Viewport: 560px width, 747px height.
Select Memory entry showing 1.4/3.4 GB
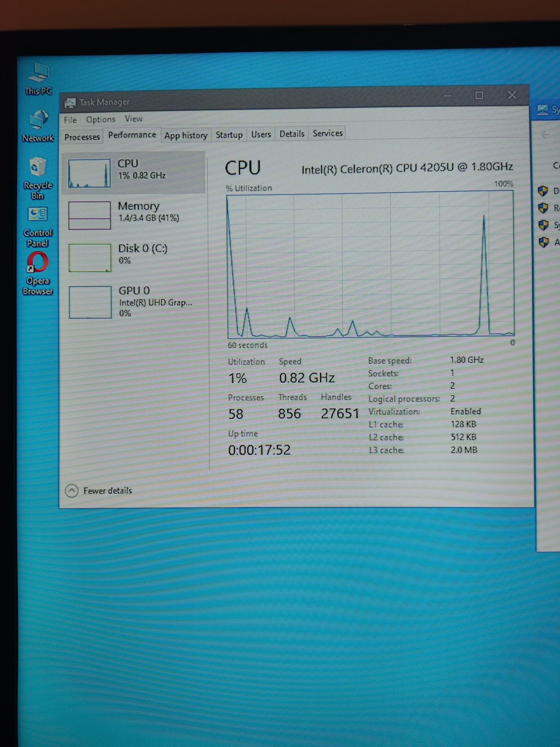tap(134, 215)
